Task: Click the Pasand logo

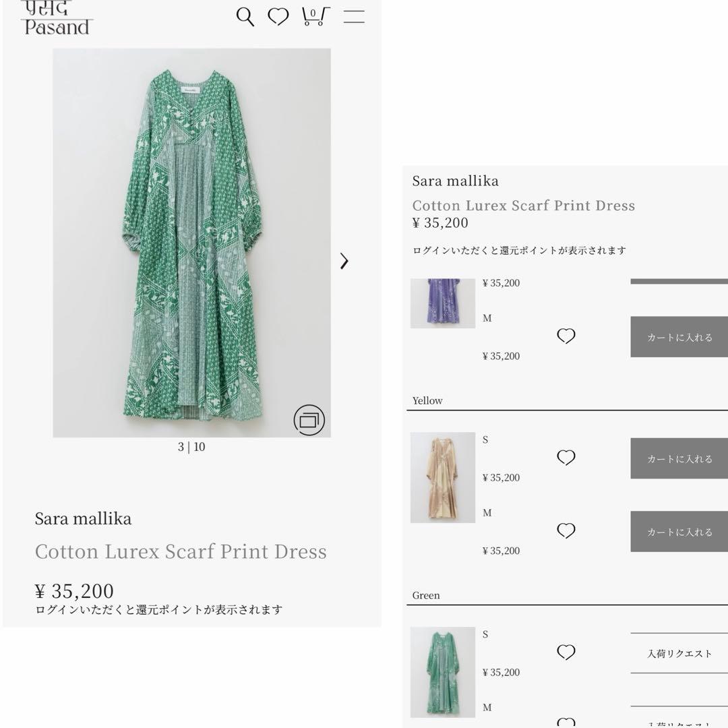Action: (57, 19)
